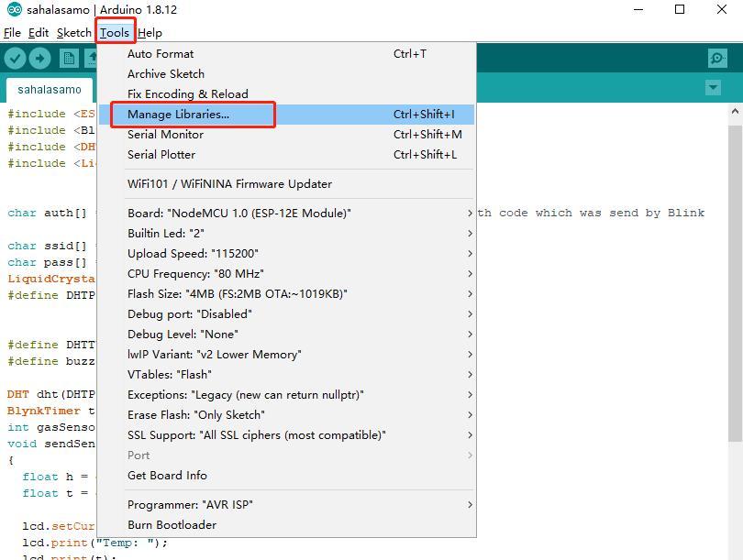Minimize the Arduino window

638,9
